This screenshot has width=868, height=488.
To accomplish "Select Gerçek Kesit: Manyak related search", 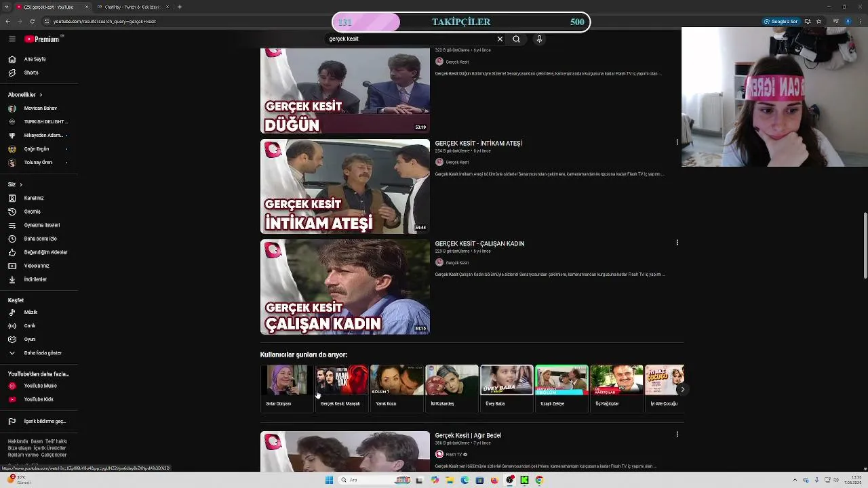I will (x=342, y=388).
